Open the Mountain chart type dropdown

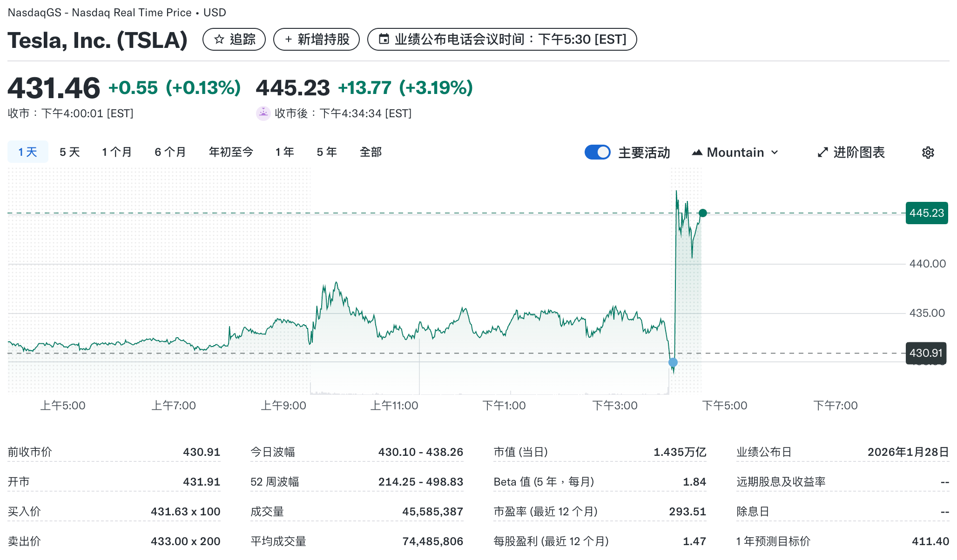(x=734, y=152)
